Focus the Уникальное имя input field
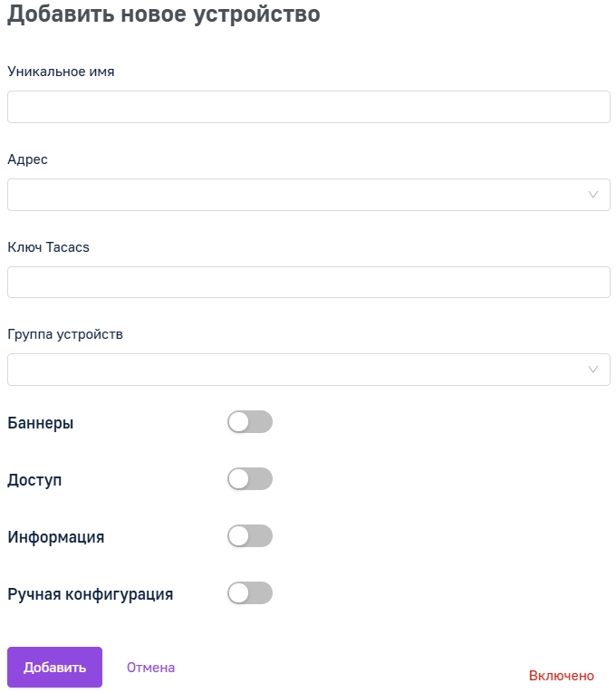This screenshot has width=616, height=693. [x=308, y=107]
